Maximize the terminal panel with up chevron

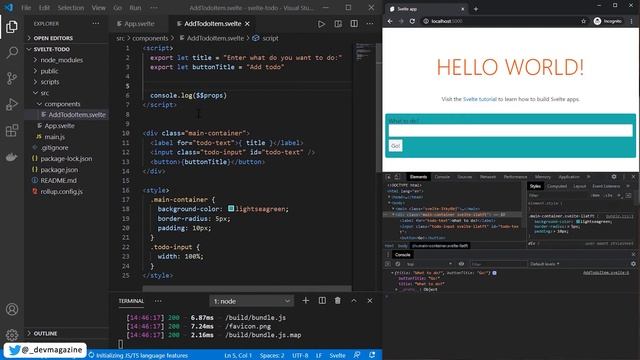[x=354, y=301]
